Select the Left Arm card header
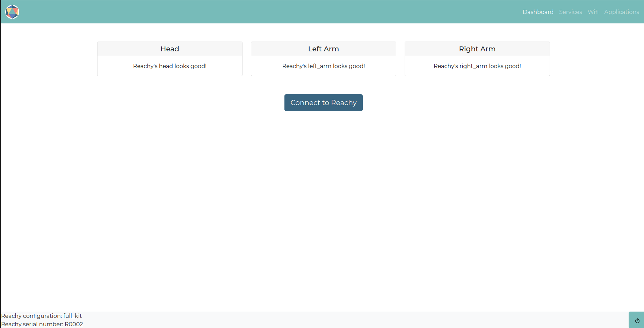The width and height of the screenshot is (644, 328). tap(323, 49)
